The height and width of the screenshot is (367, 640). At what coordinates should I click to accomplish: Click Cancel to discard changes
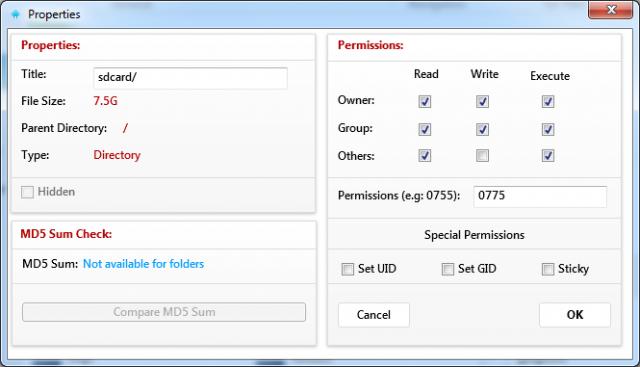[x=373, y=315]
